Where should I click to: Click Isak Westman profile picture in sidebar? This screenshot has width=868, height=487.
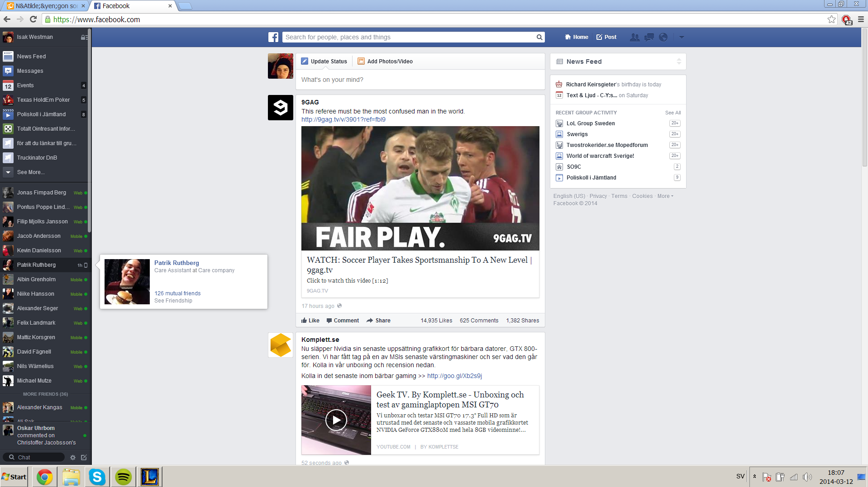coord(8,37)
